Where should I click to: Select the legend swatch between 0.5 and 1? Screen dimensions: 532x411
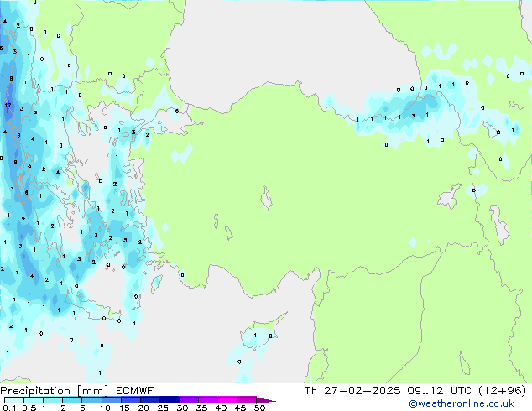click(34, 400)
